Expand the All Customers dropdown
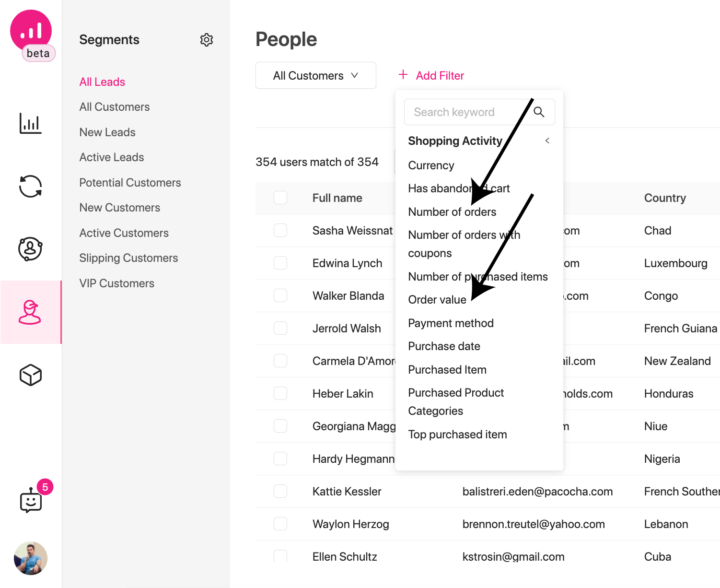 point(316,75)
